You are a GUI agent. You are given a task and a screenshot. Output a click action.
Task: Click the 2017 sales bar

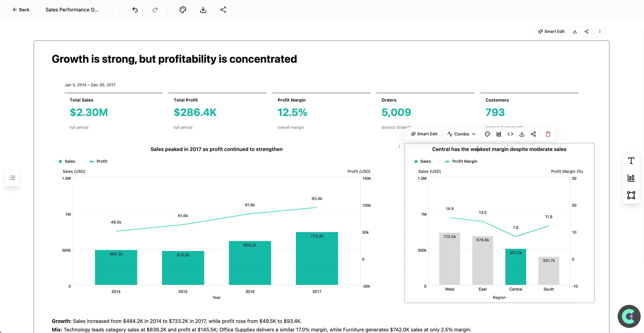click(317, 258)
